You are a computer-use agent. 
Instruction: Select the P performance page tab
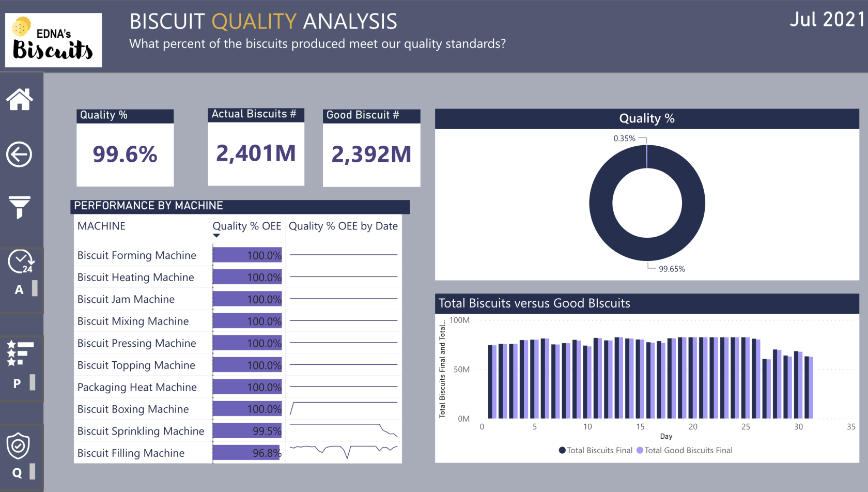point(17,383)
